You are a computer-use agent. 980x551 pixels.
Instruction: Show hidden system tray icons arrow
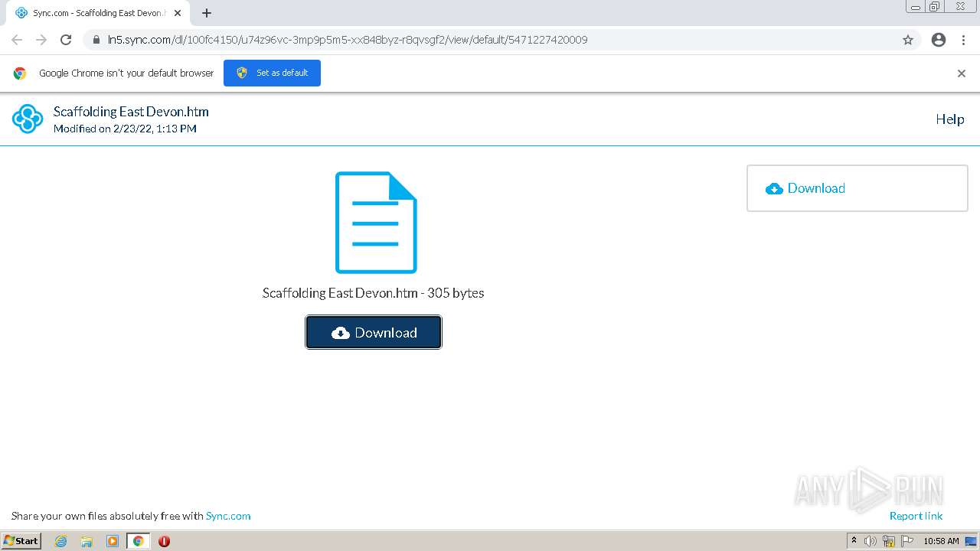coord(854,541)
